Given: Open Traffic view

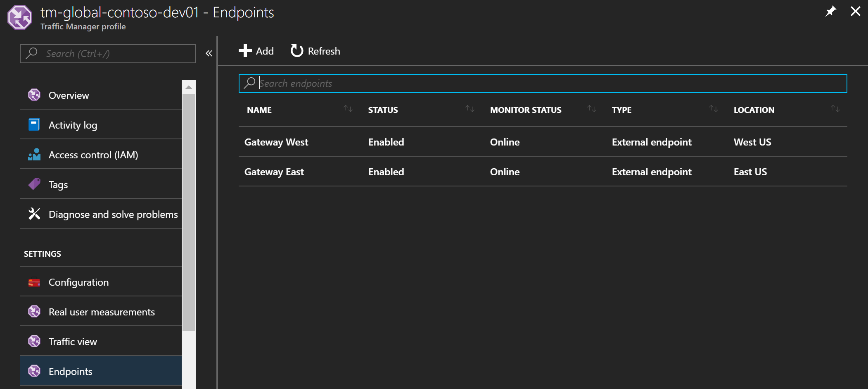Looking at the screenshot, I should click(x=101, y=341).
